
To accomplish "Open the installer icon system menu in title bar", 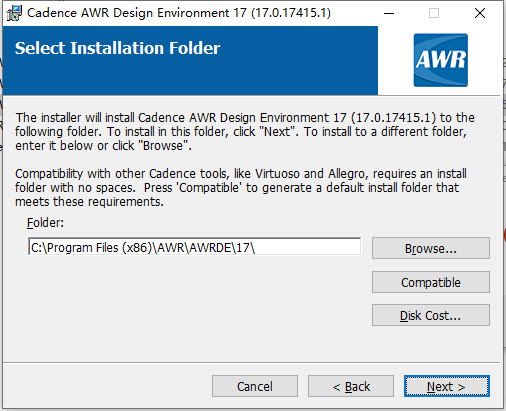I will click(x=14, y=13).
